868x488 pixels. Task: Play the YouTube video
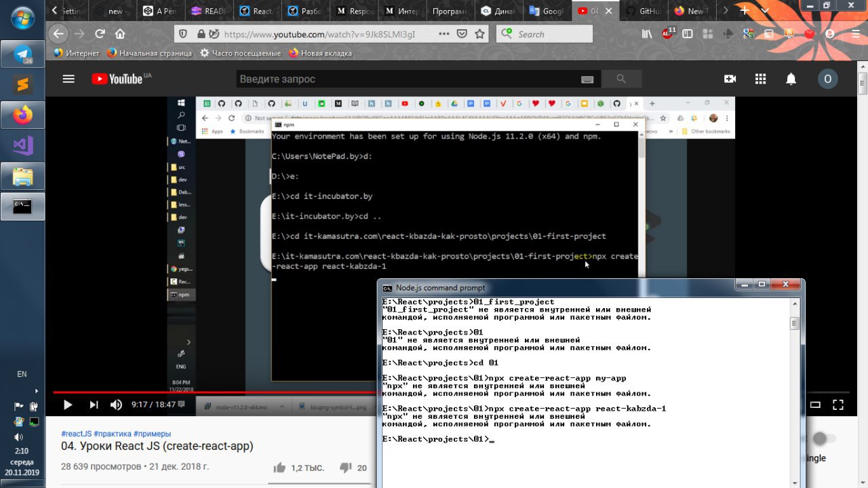(x=68, y=405)
